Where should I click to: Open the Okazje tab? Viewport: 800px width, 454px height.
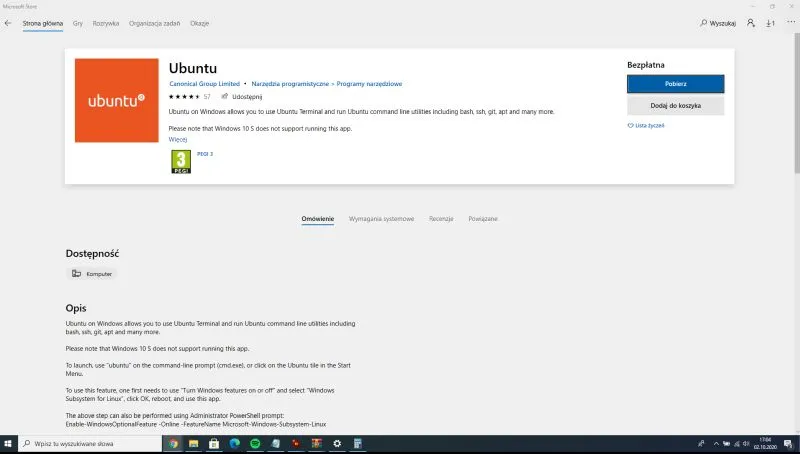tap(199, 23)
